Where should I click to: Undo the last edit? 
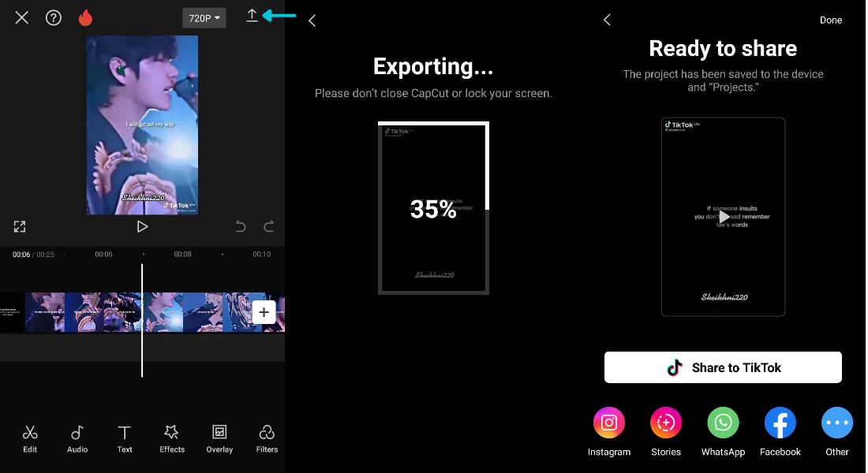pos(240,226)
